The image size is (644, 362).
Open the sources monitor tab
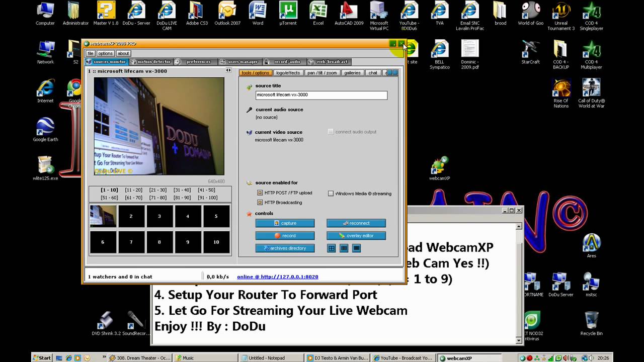pyautogui.click(x=106, y=62)
